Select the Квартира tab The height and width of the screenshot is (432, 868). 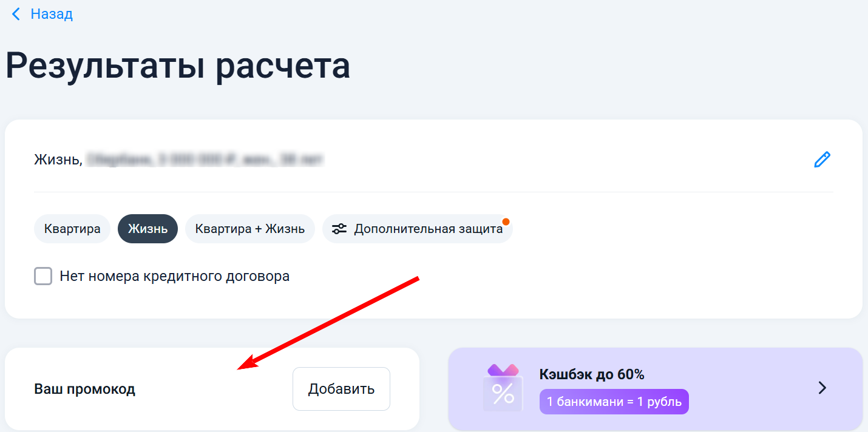coord(72,229)
